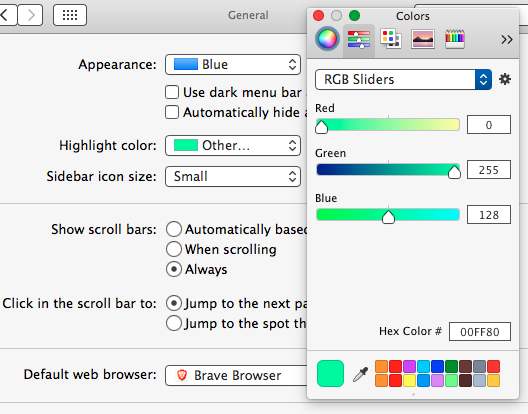Select the color wheel picker tab
Viewport: 528px width, 414px height.
coord(327,39)
